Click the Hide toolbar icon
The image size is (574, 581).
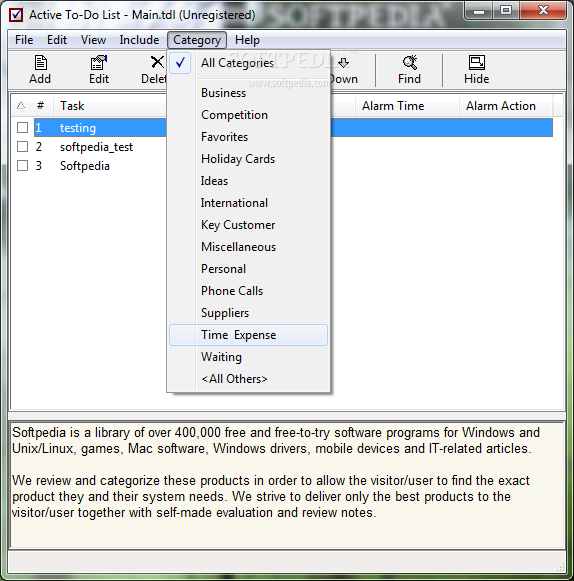tap(477, 70)
